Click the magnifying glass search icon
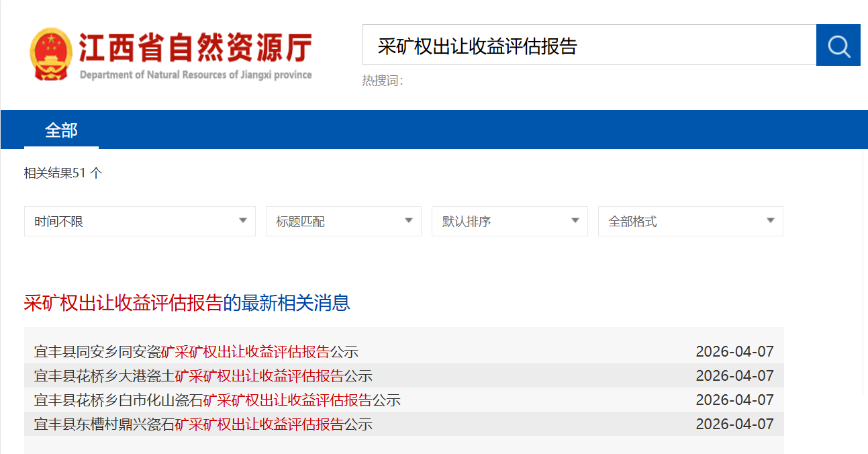Viewport: 868px width, 454px height. [838, 45]
